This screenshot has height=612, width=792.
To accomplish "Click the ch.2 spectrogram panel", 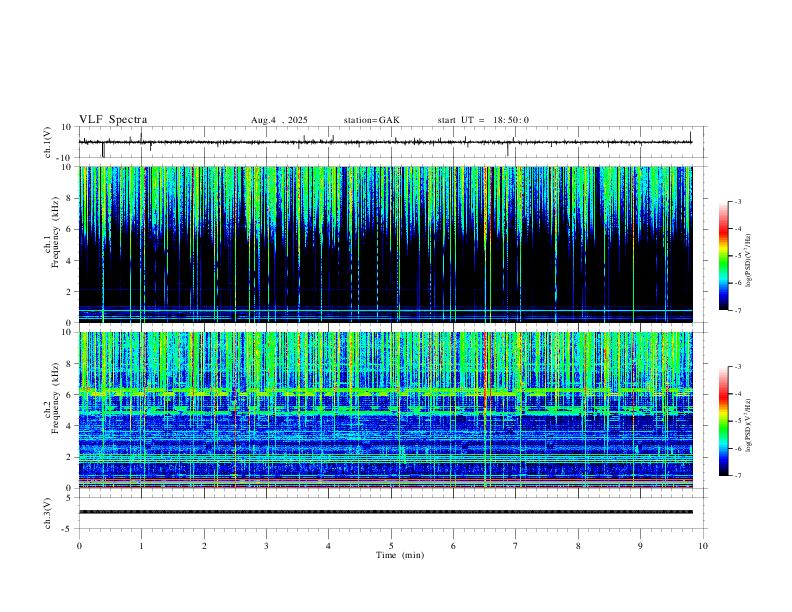I will pos(385,410).
